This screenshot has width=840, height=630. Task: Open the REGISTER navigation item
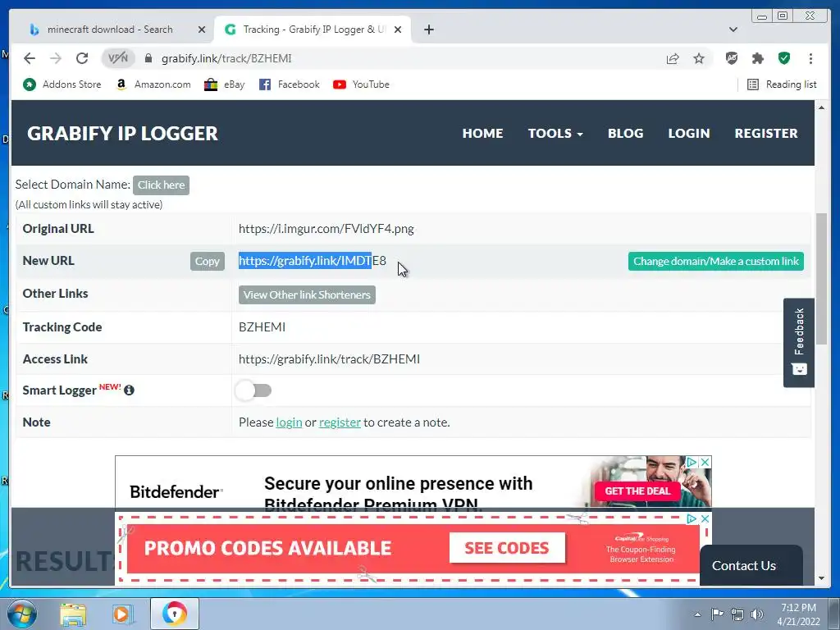[x=765, y=134]
